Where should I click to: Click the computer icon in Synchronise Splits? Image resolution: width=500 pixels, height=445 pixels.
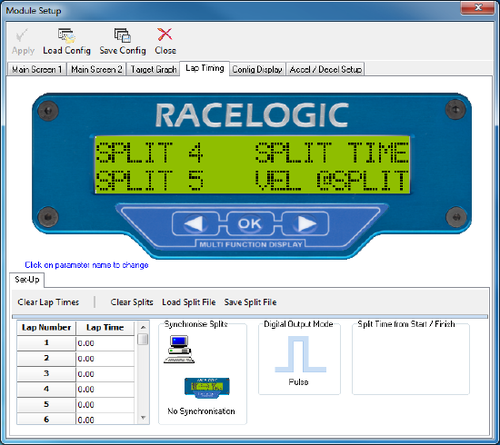pyautogui.click(x=179, y=349)
